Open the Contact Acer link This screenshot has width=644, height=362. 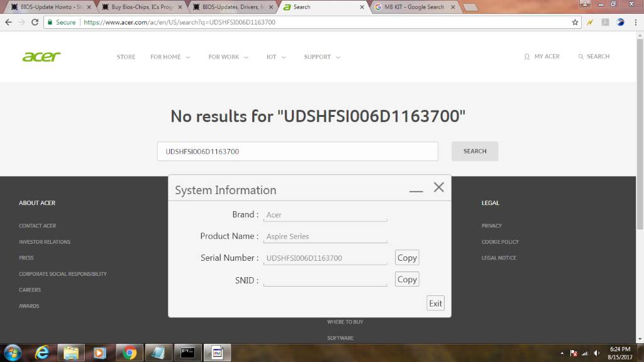[37, 226]
